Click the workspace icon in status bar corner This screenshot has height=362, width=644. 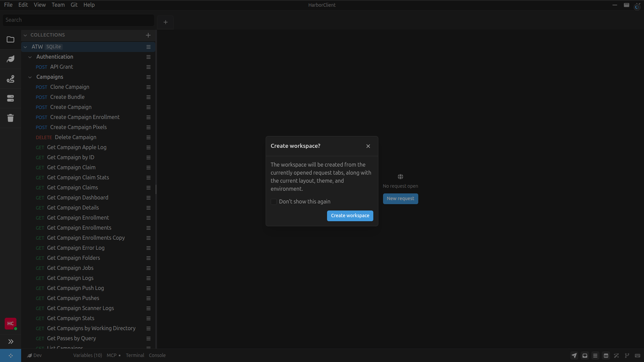coord(11,355)
